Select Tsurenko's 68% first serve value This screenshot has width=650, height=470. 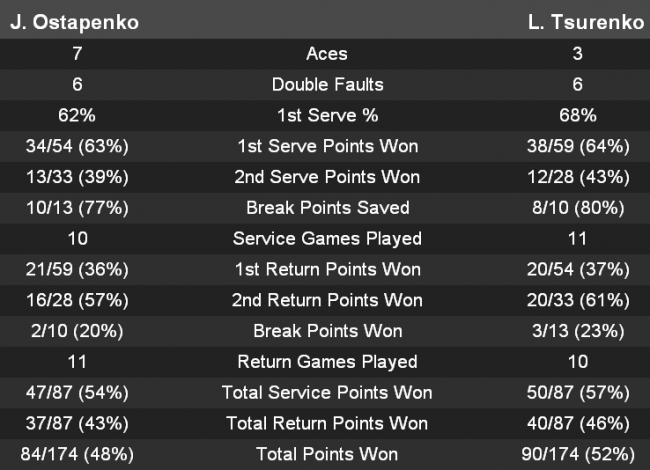[x=578, y=116]
